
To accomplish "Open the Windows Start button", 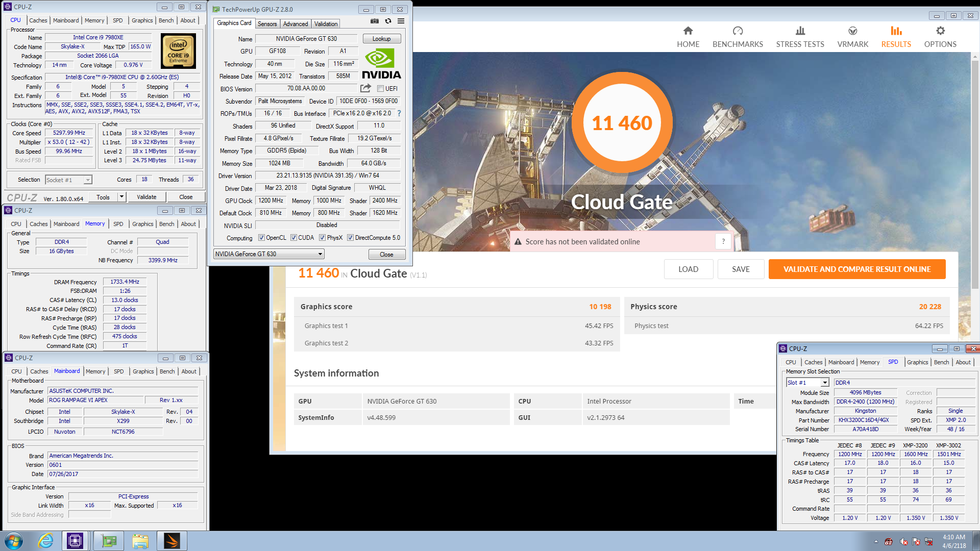I will coord(14,541).
